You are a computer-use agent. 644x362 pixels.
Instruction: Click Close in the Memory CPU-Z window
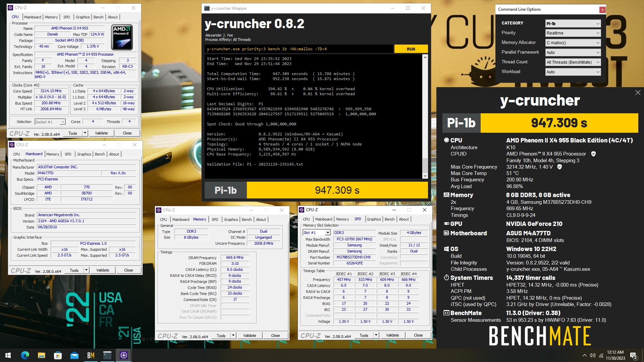(275, 336)
